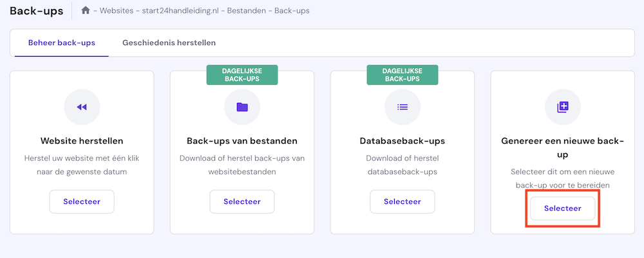Click the Back-ups breadcrumb item
This screenshot has width=644, height=258.
294,11
